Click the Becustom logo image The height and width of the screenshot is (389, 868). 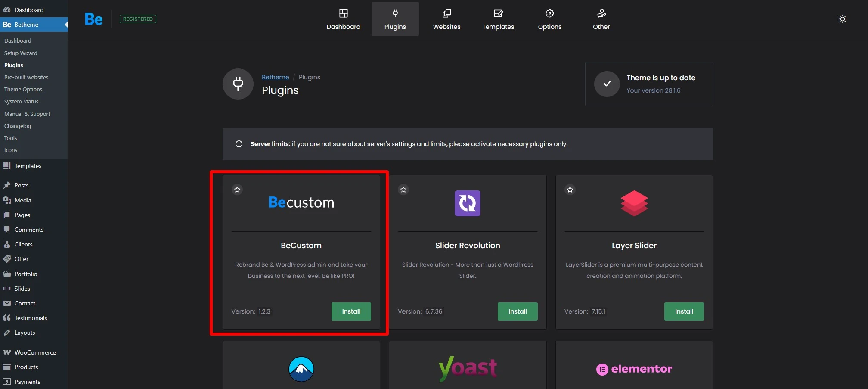point(301,202)
